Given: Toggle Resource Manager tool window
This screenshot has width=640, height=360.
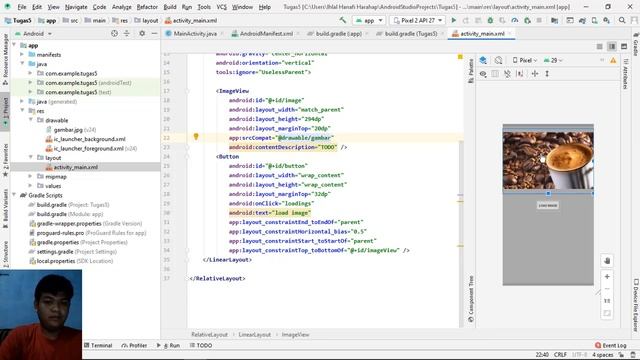Looking at the screenshot, I should pos(5,60).
